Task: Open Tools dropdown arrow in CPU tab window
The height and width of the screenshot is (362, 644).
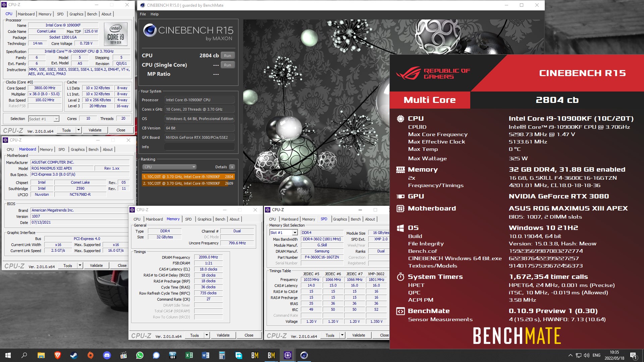Action: [78, 130]
